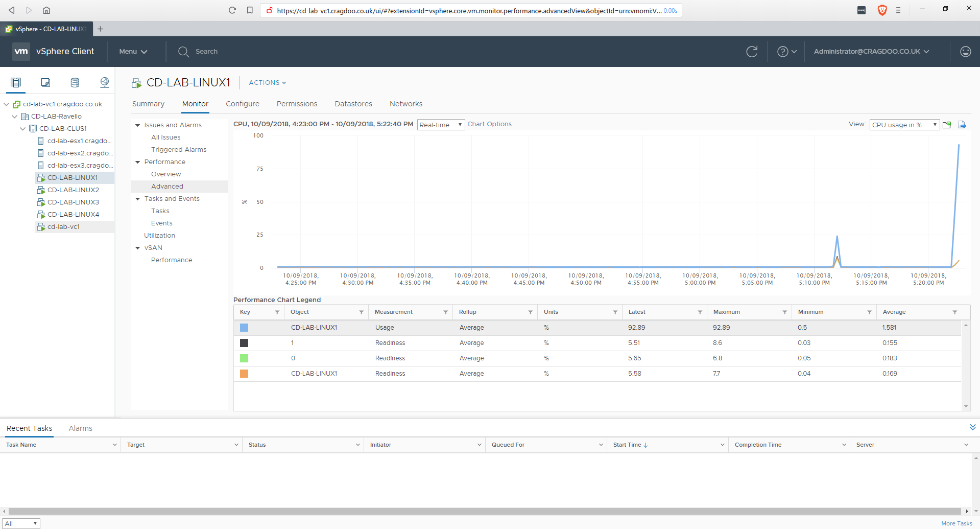Open the All tasks filter dropdown
Image resolution: width=980 pixels, height=529 pixels.
point(21,523)
